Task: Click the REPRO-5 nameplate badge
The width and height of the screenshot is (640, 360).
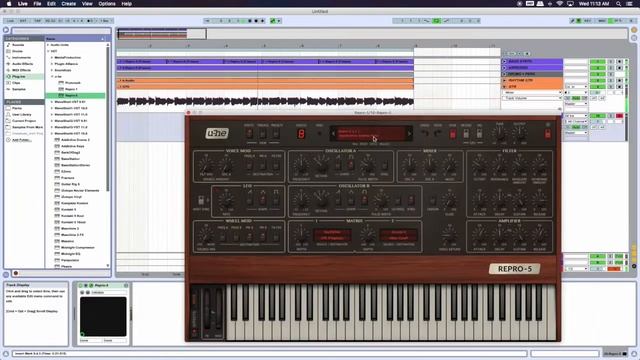Action: coord(514,269)
